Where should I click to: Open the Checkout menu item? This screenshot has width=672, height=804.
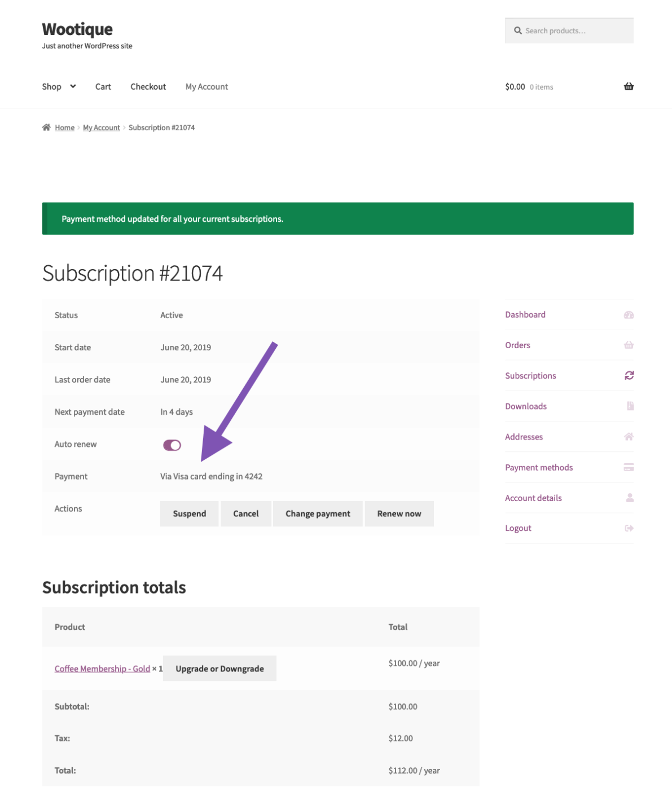pyautogui.click(x=148, y=86)
